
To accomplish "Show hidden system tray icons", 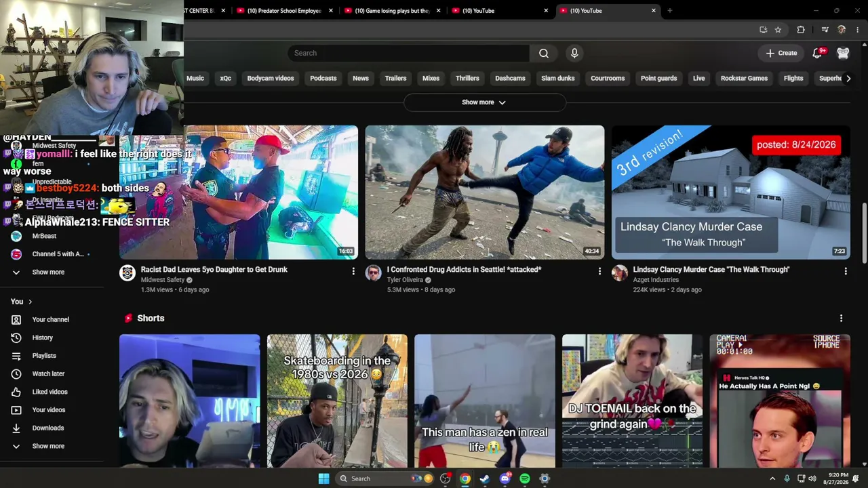I will (772, 479).
